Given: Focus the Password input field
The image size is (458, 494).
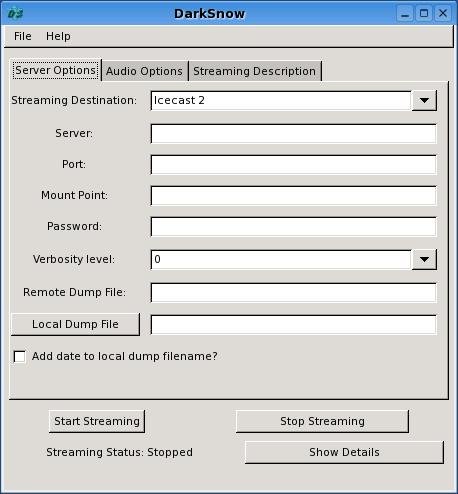Looking at the screenshot, I should click(294, 227).
